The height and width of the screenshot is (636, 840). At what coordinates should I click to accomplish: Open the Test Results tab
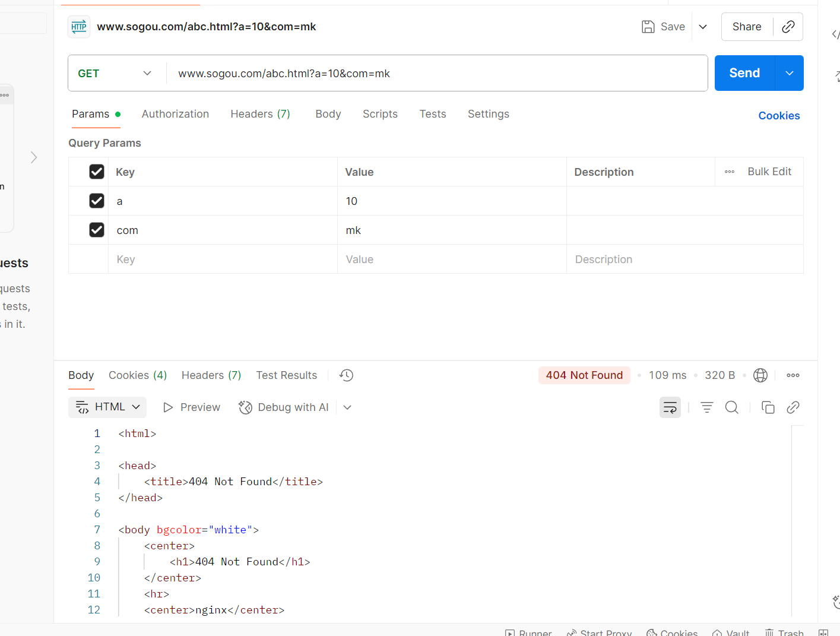287,375
